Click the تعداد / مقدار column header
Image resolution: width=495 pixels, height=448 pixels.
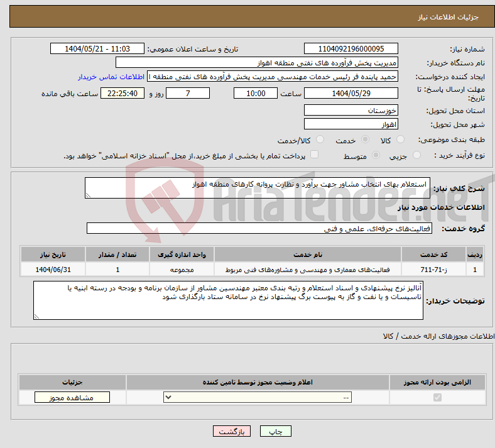point(117,254)
